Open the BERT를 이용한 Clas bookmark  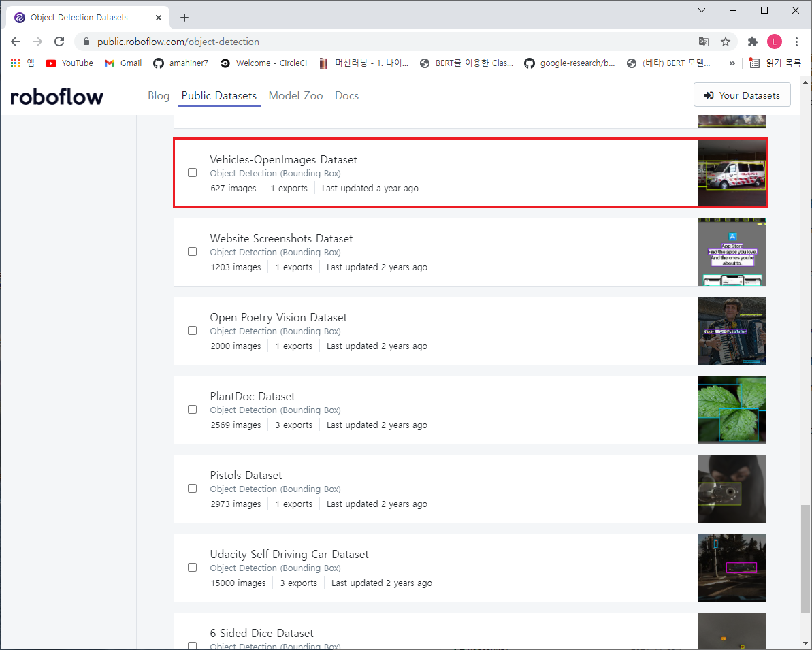point(466,63)
